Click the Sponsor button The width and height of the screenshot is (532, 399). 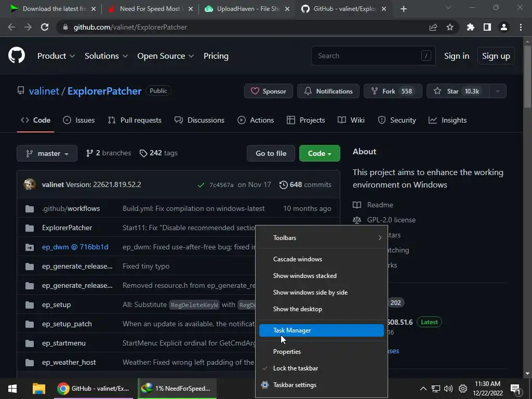pos(269,91)
